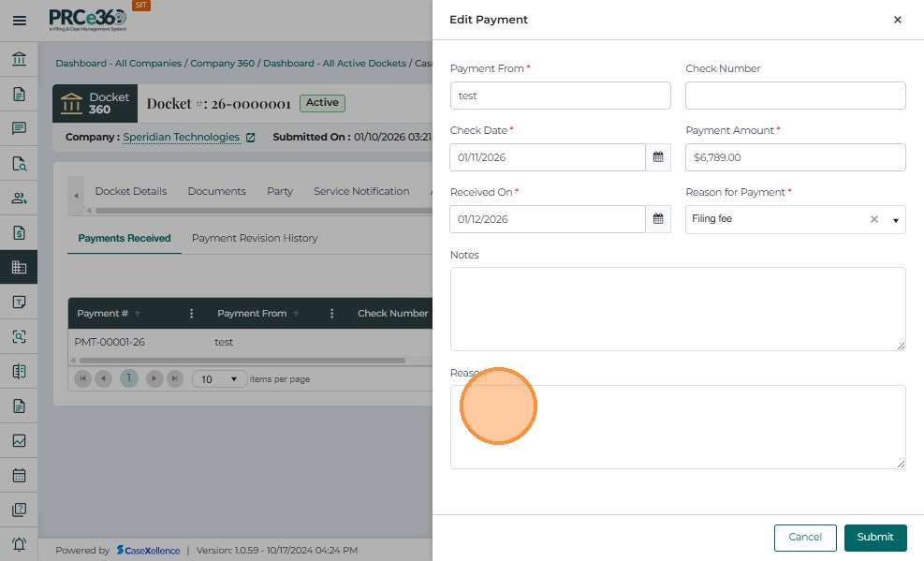Click the bank building sidebar icon
924x561 pixels.
(x=19, y=60)
